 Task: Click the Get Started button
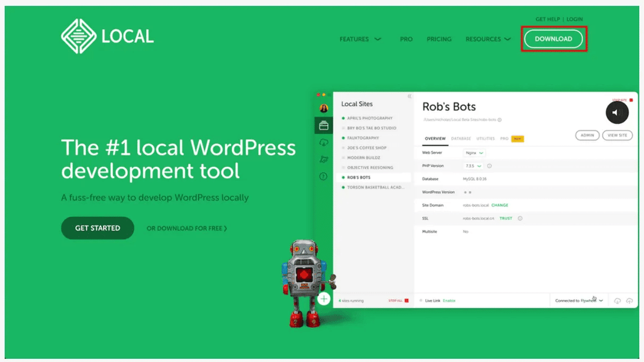point(98,228)
